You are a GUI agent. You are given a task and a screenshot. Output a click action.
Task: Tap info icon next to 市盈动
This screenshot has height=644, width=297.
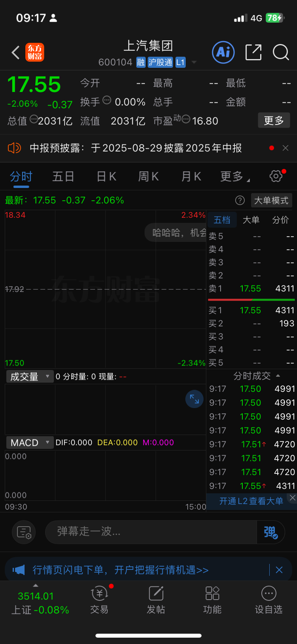coord(186,119)
